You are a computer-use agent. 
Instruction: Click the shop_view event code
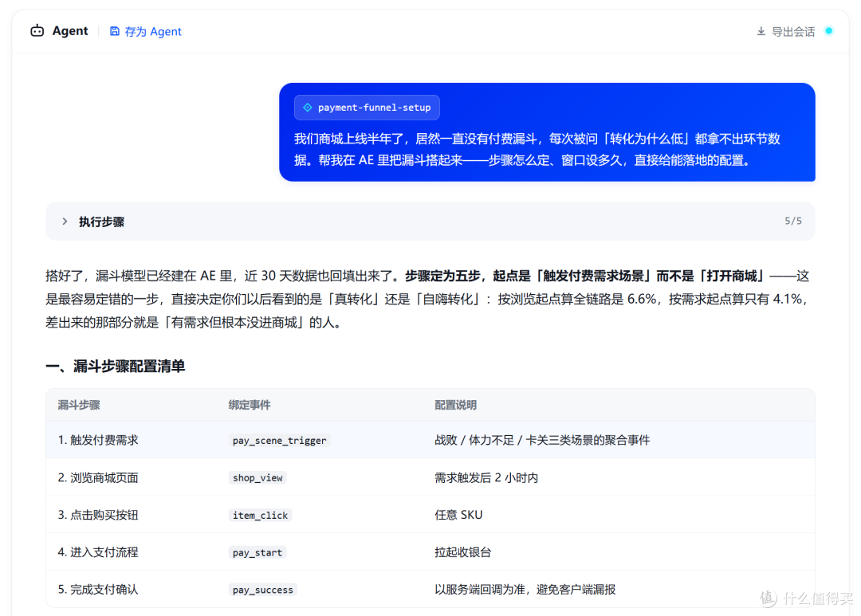[x=258, y=477]
